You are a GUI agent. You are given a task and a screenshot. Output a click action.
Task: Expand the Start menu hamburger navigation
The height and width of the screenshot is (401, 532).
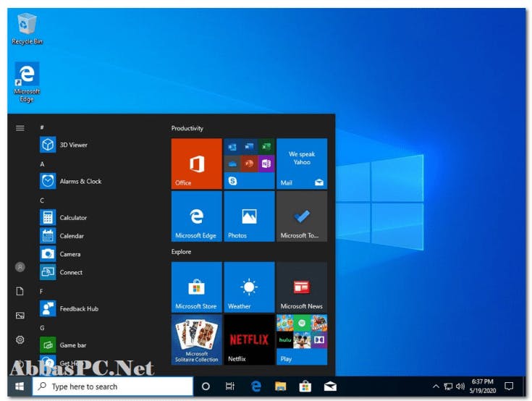20,128
